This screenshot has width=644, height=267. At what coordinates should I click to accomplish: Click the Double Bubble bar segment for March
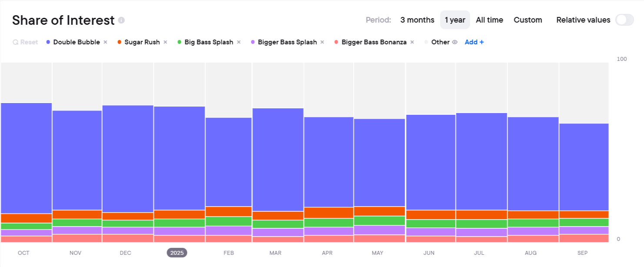click(x=278, y=159)
